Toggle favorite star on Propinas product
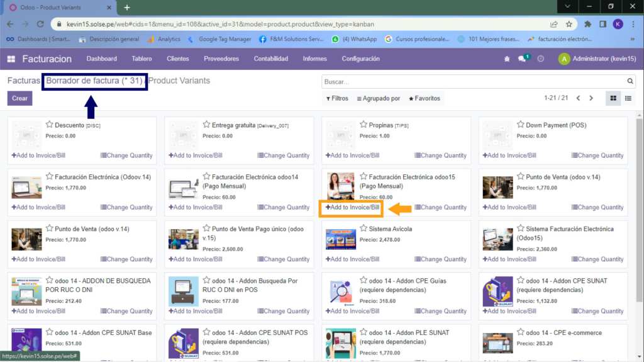Image resolution: width=644 pixels, height=362 pixels. (x=364, y=125)
